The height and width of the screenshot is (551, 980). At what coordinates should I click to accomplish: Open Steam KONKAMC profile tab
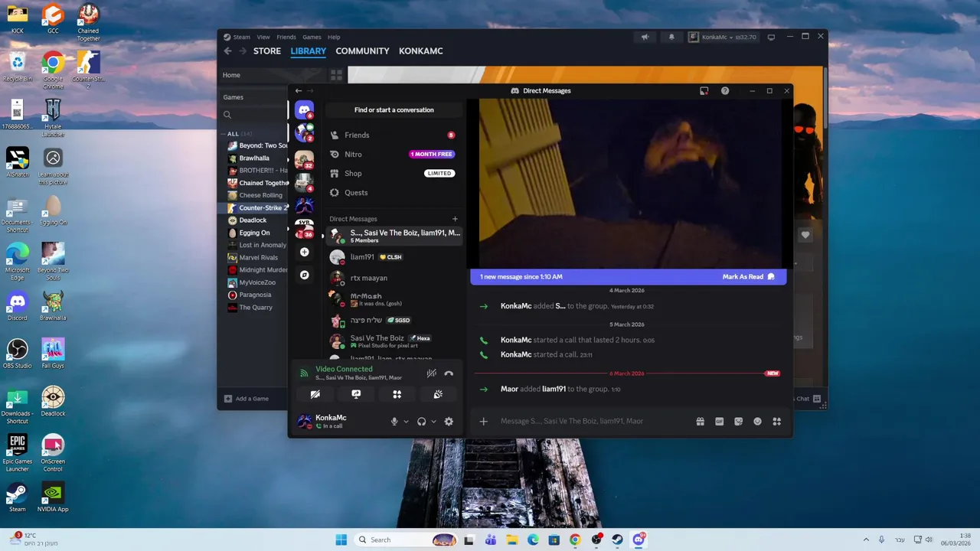(x=420, y=51)
